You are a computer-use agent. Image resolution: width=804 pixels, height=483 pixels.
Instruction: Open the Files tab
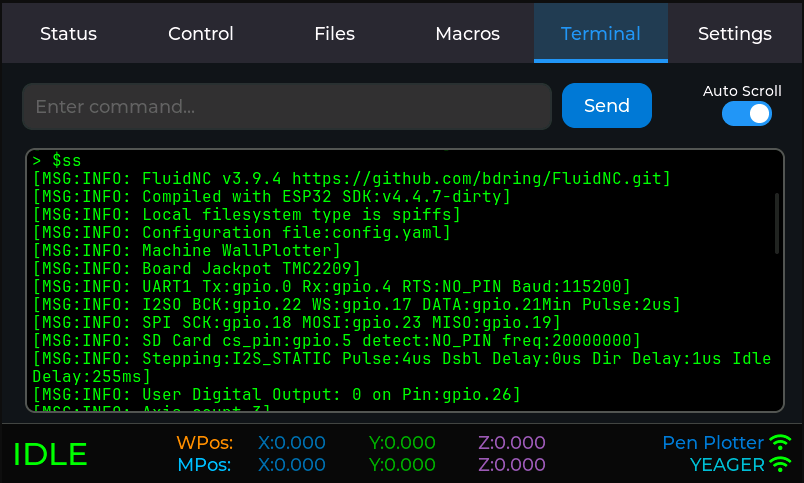[x=334, y=34]
